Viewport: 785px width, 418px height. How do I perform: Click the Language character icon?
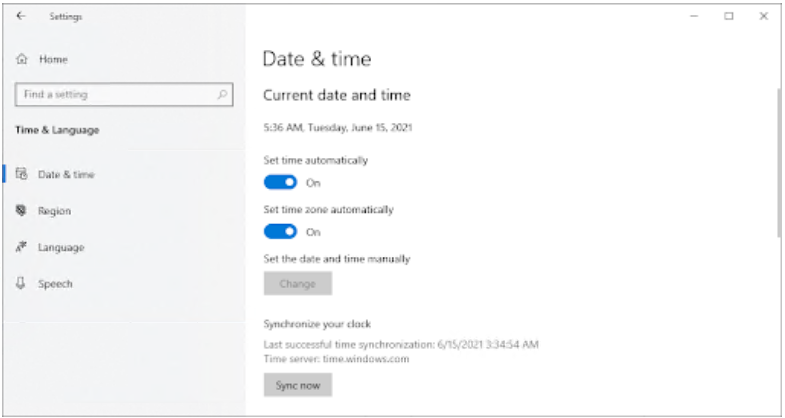click(21, 247)
